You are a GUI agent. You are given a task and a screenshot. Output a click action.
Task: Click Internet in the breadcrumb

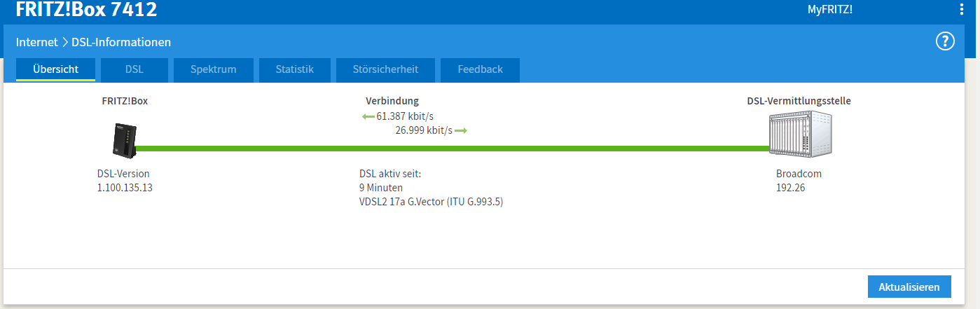click(37, 42)
